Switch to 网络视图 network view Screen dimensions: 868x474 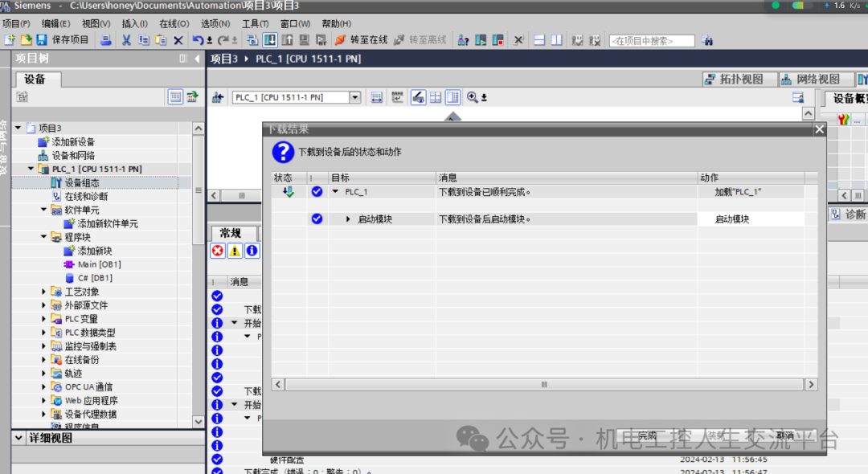817,79
